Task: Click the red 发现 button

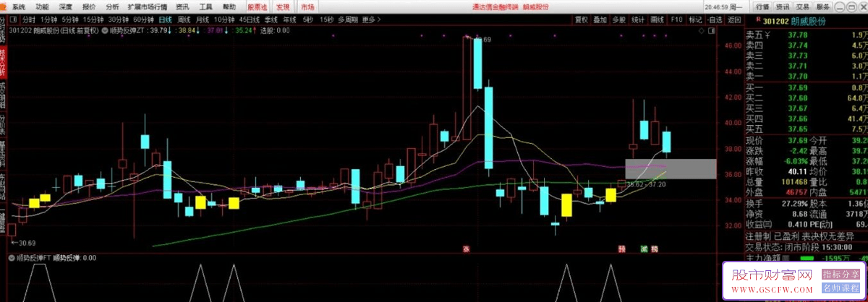Action: point(283,6)
